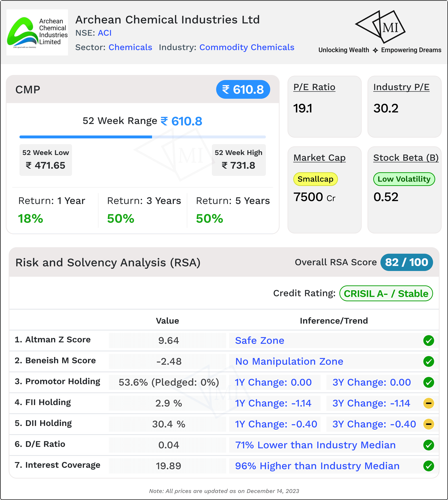
Task: Click the yellow minus icon for DII Holding
Action: click(429, 424)
